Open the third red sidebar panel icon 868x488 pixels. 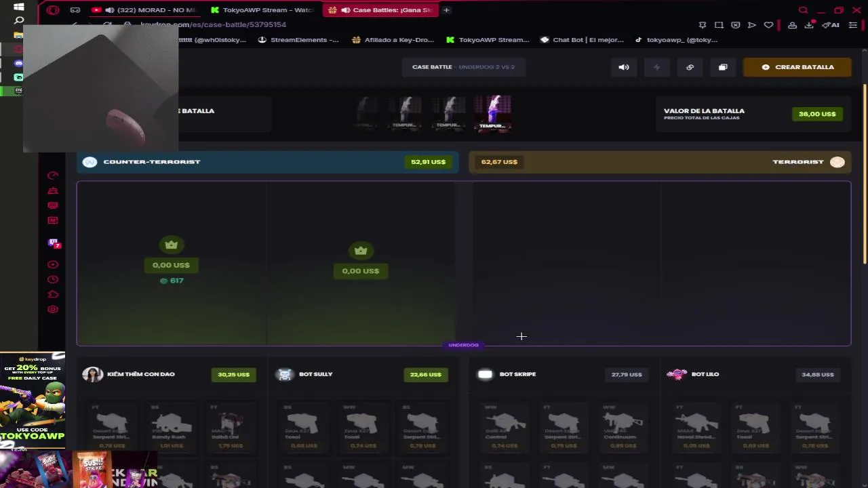click(53, 205)
